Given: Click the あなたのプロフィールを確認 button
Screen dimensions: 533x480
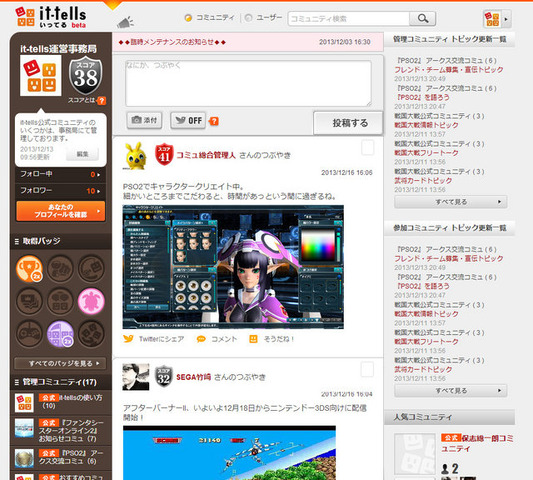Looking at the screenshot, I should [x=61, y=211].
